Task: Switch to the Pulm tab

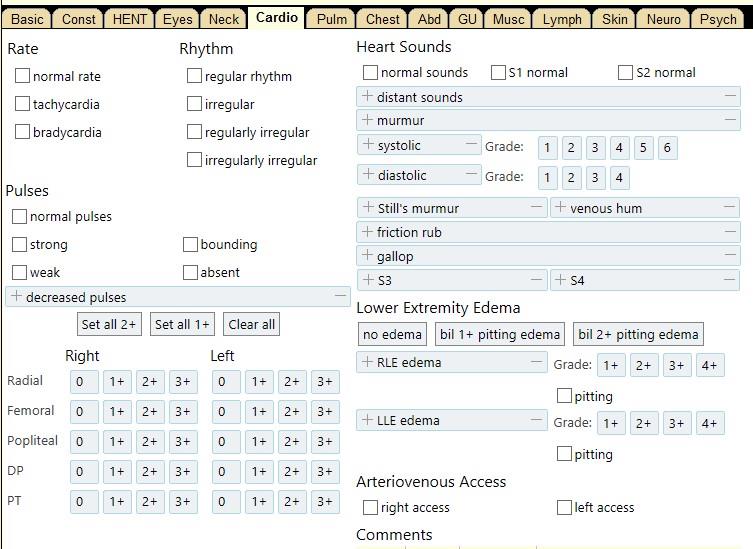Action: (x=331, y=19)
